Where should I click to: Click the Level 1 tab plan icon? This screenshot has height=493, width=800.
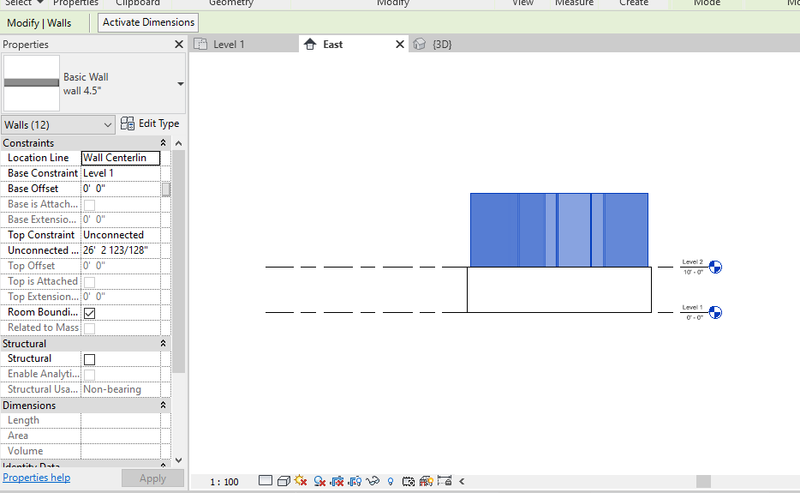(x=201, y=44)
